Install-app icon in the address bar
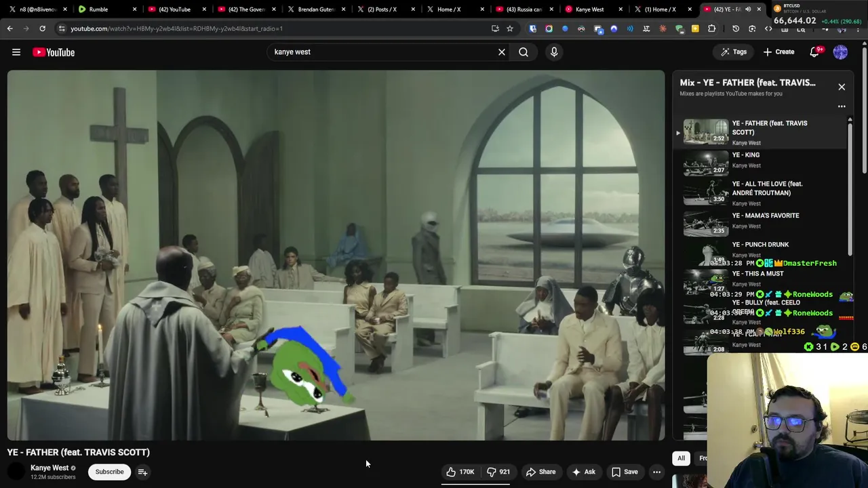 (x=495, y=28)
